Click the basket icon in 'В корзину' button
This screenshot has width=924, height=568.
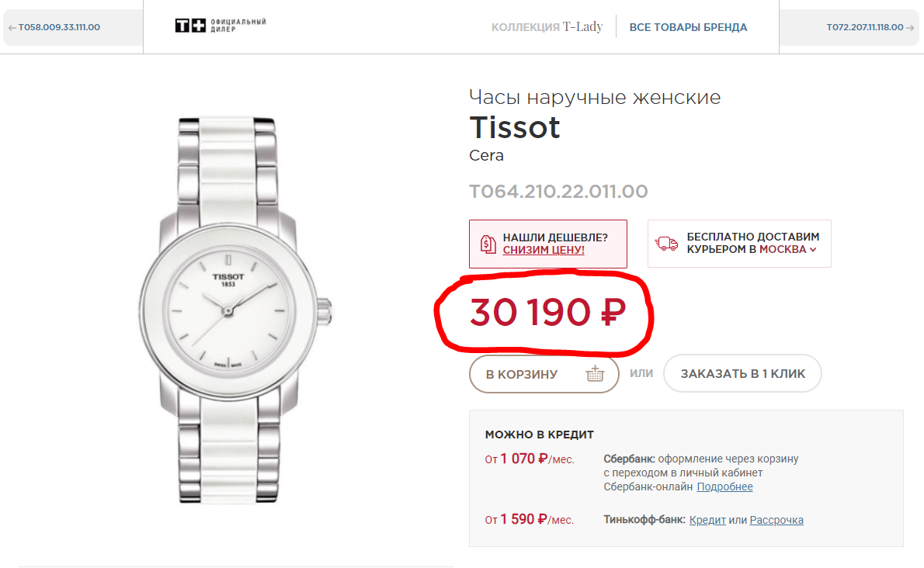pos(595,374)
